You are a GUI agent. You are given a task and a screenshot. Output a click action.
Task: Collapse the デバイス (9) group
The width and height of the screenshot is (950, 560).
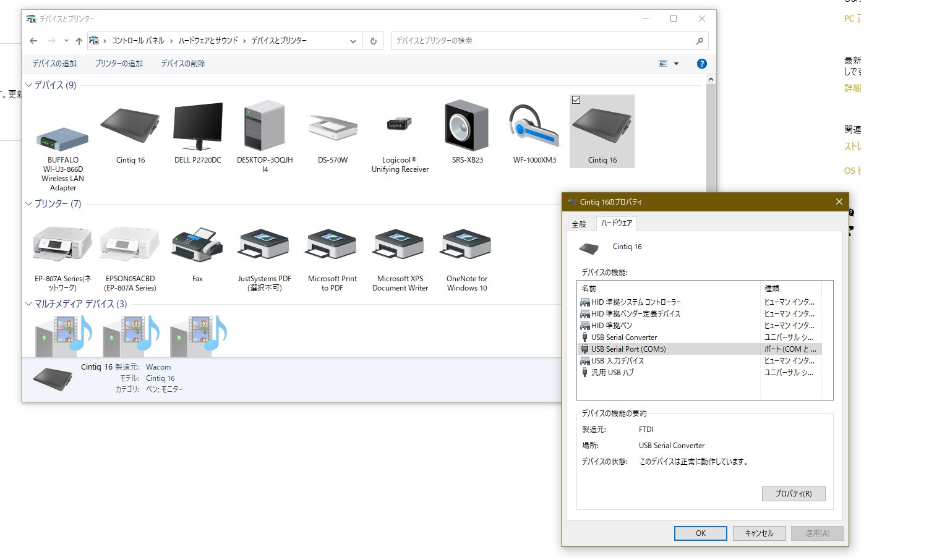tap(28, 85)
